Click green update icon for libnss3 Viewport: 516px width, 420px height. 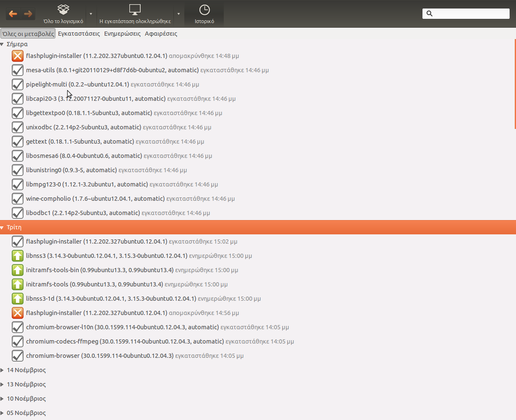(17, 256)
